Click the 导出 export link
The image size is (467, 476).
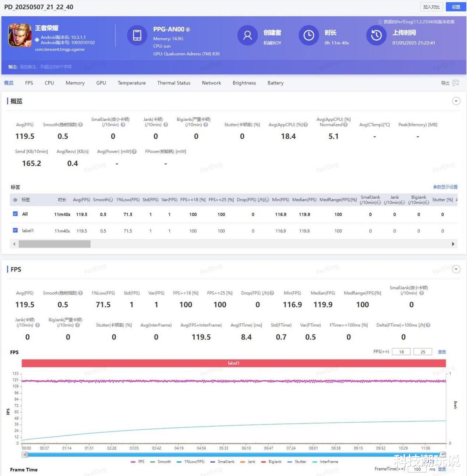[445, 83]
